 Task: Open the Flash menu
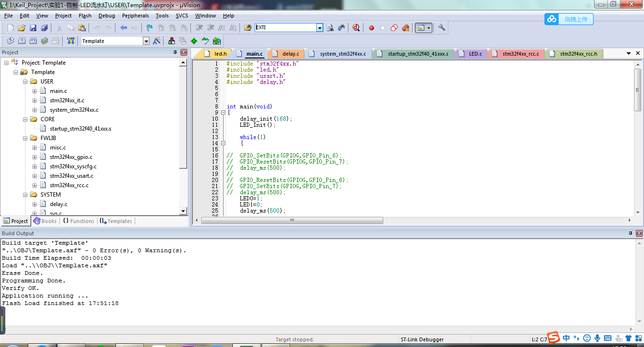(x=85, y=16)
